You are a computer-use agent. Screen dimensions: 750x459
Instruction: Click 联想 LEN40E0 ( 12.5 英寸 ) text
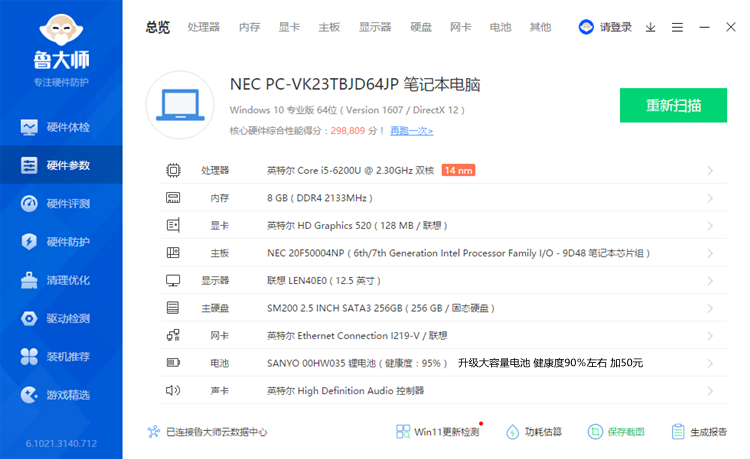pyautogui.click(x=324, y=281)
